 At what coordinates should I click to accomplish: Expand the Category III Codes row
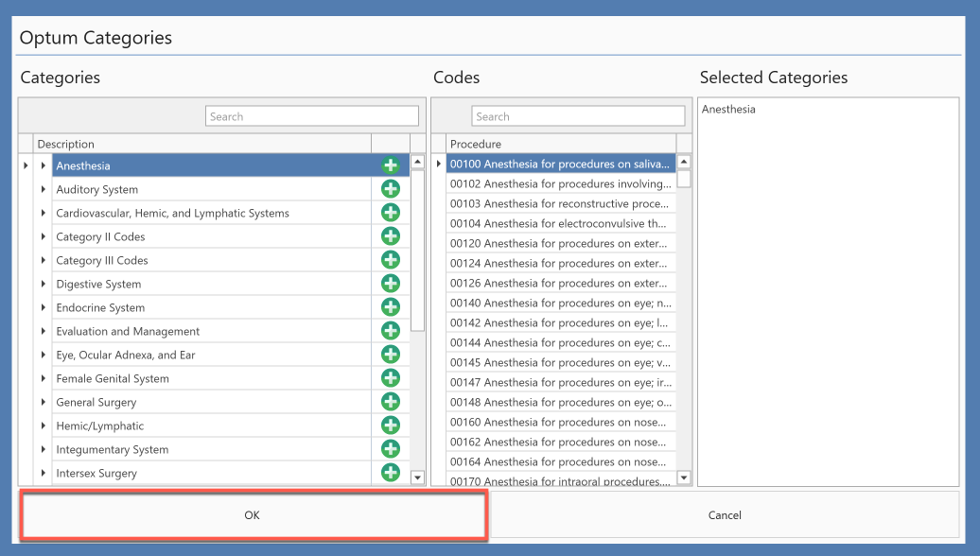(x=44, y=260)
